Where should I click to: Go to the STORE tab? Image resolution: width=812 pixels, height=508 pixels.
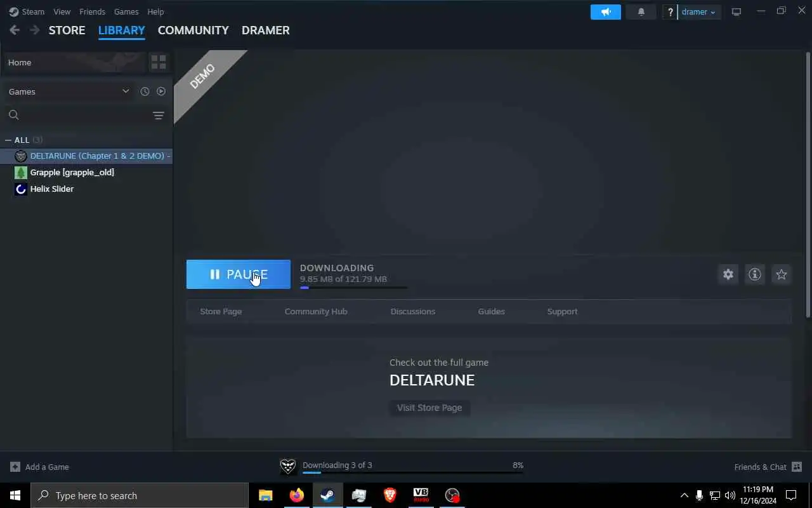tap(67, 30)
